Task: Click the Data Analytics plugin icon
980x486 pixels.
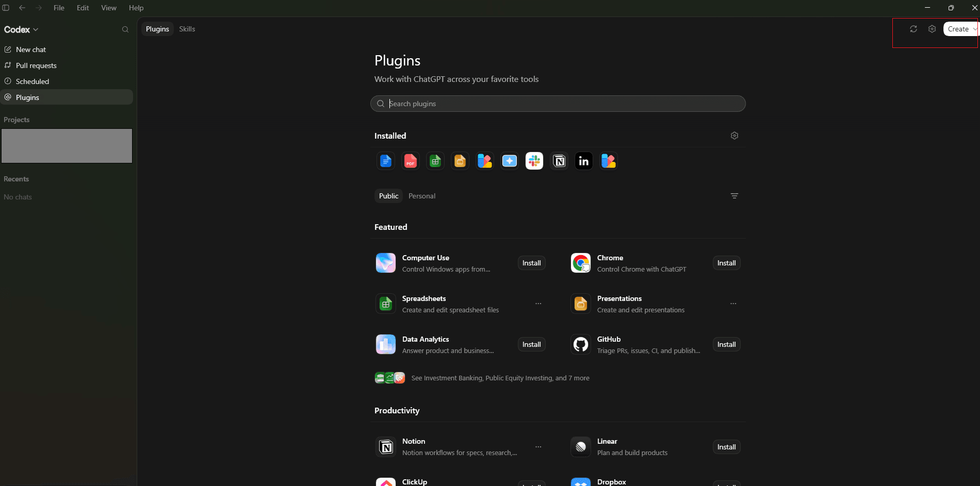Action: coord(386,344)
